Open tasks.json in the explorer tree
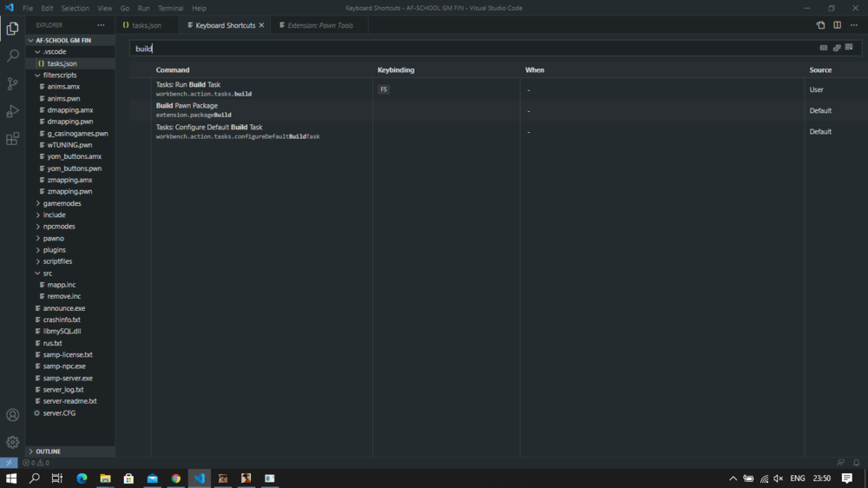This screenshot has width=868, height=488. tap(70, 63)
